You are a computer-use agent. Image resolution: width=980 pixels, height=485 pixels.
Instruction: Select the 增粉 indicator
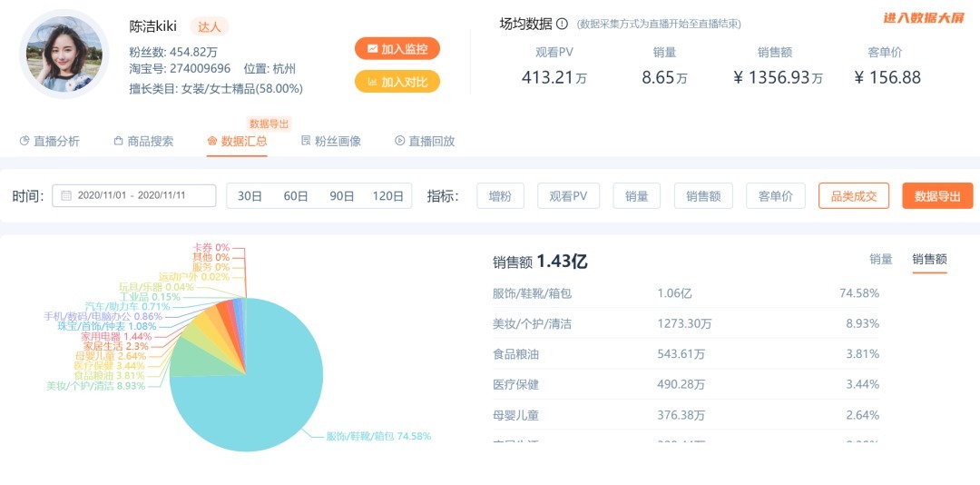[500, 196]
